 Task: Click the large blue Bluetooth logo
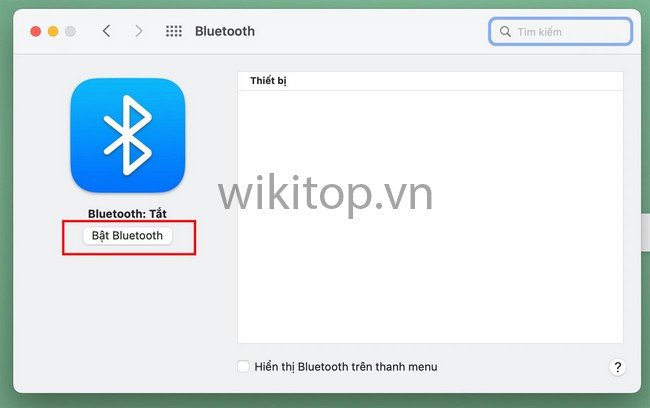pyautogui.click(x=128, y=135)
